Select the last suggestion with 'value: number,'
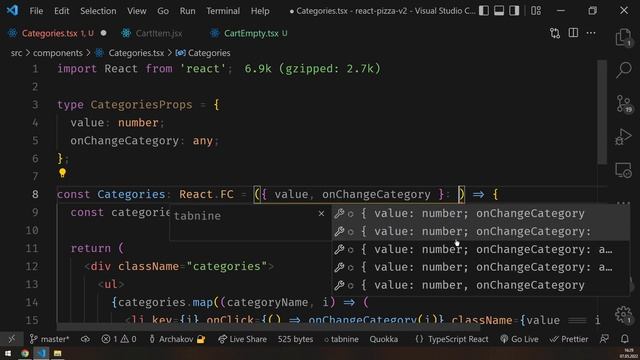Viewport: 640px width, 360px height. [x=480, y=285]
